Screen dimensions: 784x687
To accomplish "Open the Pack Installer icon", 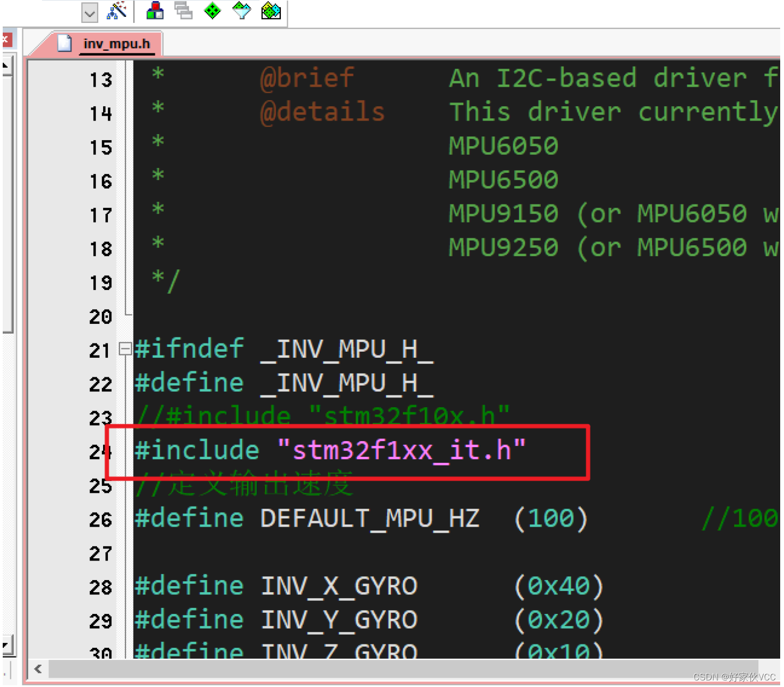I will [271, 10].
